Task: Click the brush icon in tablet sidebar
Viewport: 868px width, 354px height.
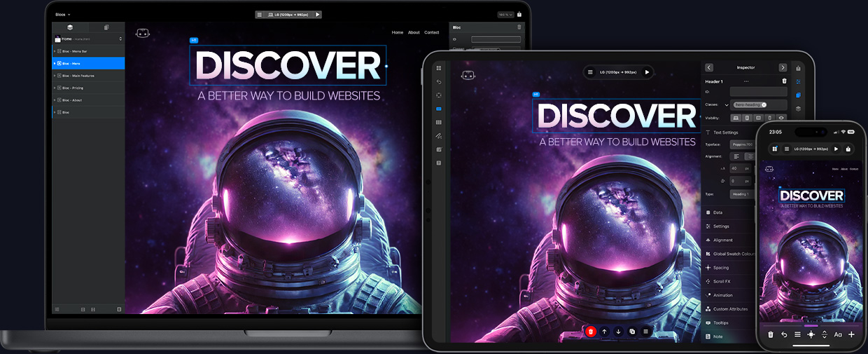Action: click(x=439, y=135)
